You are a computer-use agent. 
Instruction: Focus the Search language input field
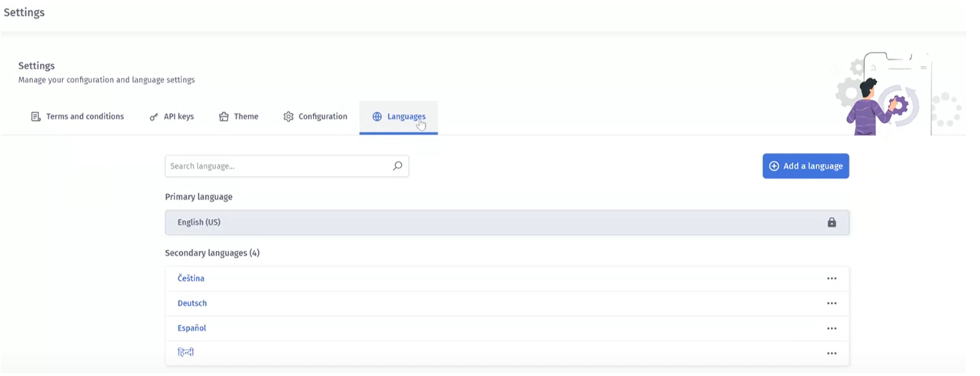click(x=277, y=166)
